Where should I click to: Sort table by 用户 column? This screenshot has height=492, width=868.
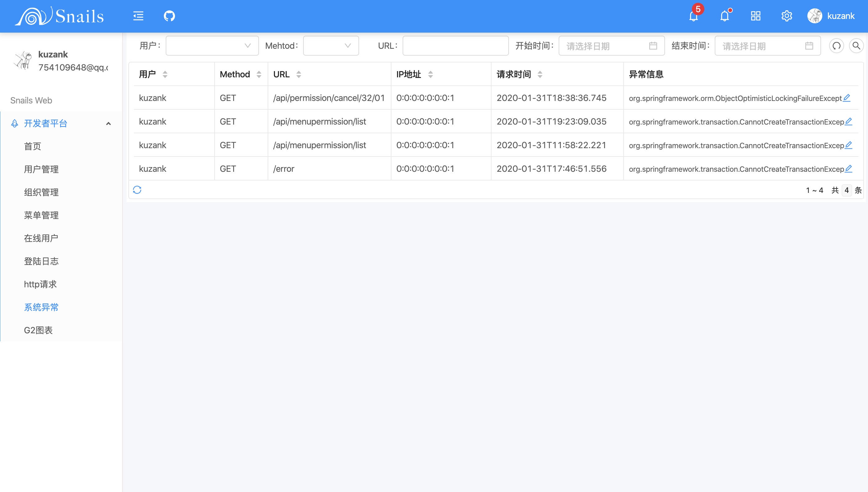(165, 74)
